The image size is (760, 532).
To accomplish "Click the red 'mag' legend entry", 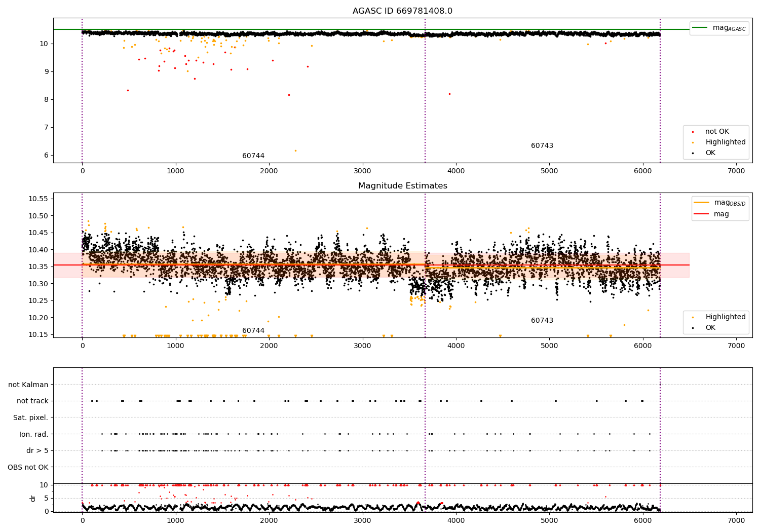I will tap(711, 214).
